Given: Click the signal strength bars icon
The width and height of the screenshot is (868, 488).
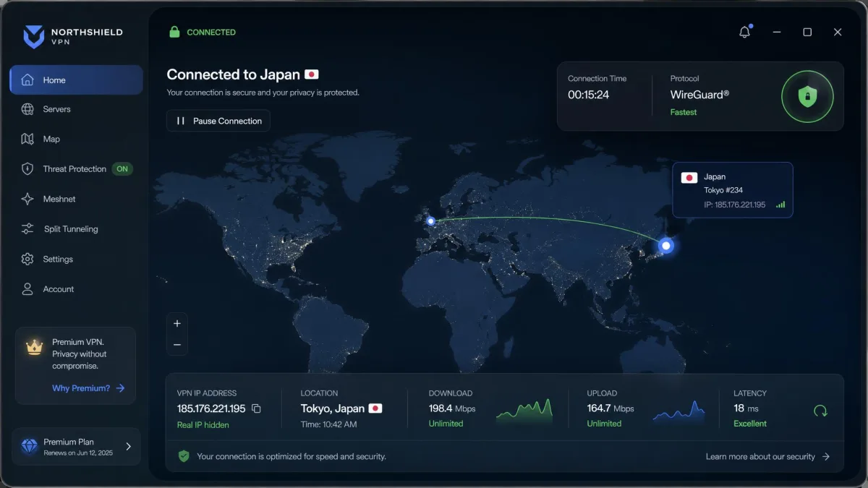Looking at the screenshot, I should [780, 205].
